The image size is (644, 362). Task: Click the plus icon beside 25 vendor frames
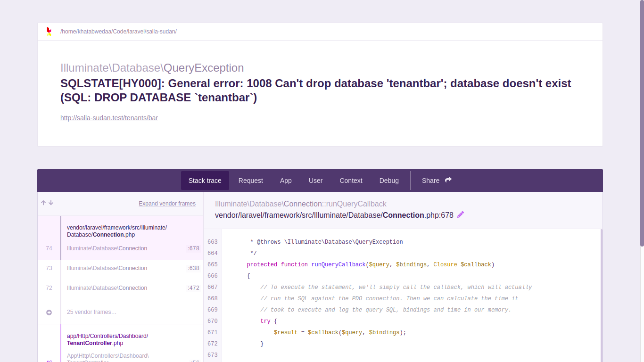(49, 312)
